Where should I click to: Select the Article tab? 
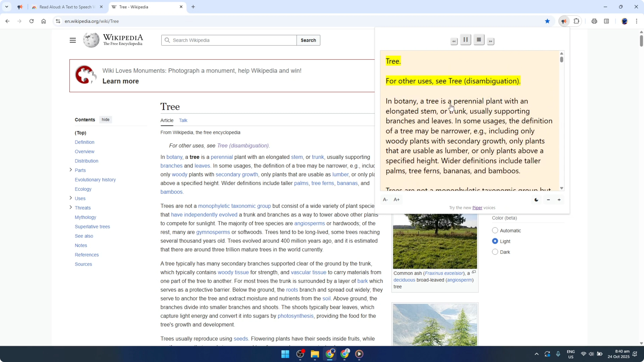167,120
